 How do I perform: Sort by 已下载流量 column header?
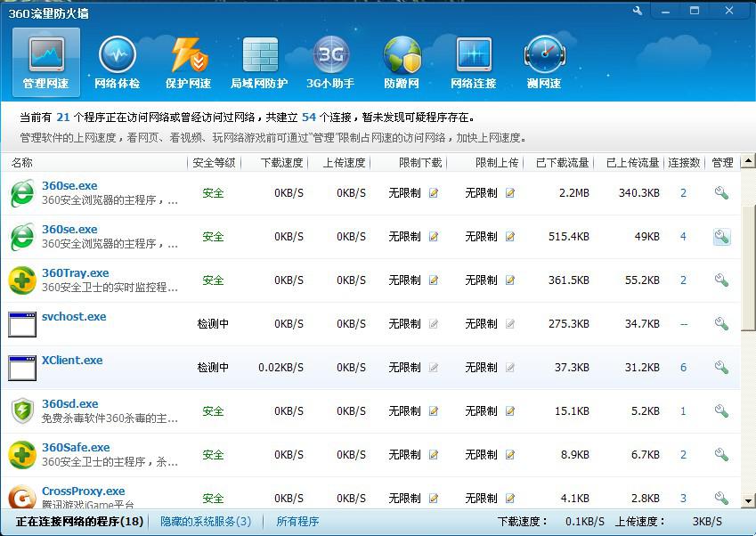(x=562, y=163)
